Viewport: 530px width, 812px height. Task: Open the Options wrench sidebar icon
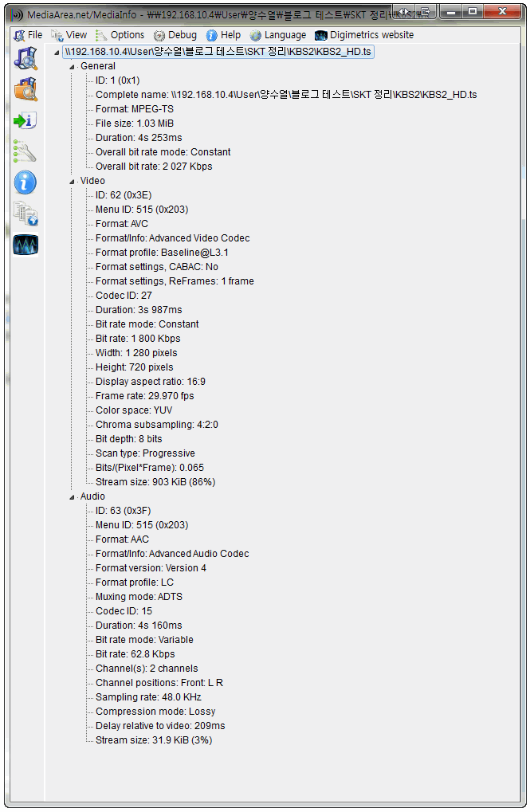click(25, 151)
